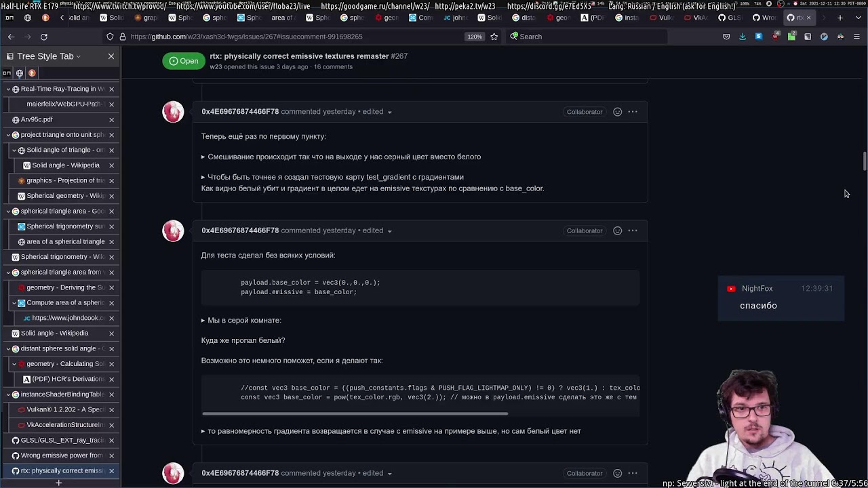Close the 'Wrong emissive power' sidebar tab
This screenshot has width=868, height=488.
111,455
